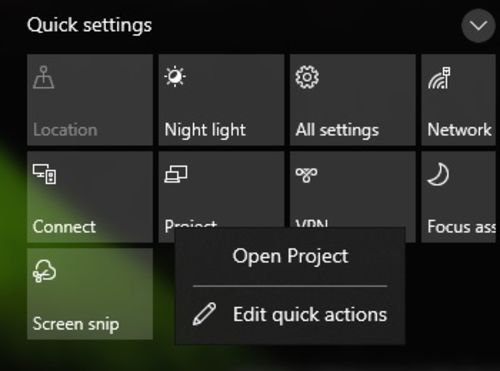500x371 pixels.
Task: Click the Network signal icon
Action: tap(439, 78)
